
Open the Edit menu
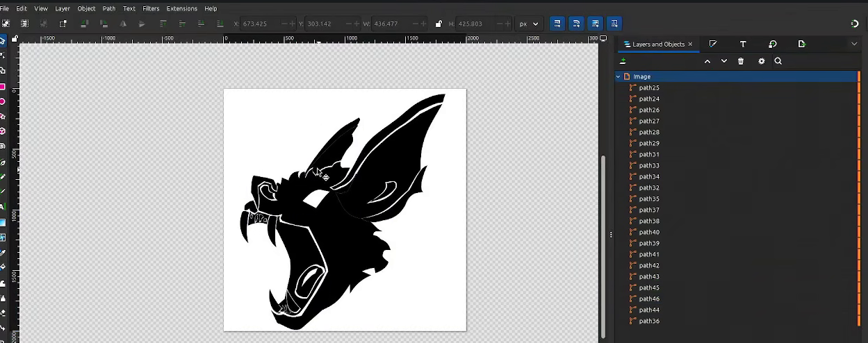coord(22,8)
